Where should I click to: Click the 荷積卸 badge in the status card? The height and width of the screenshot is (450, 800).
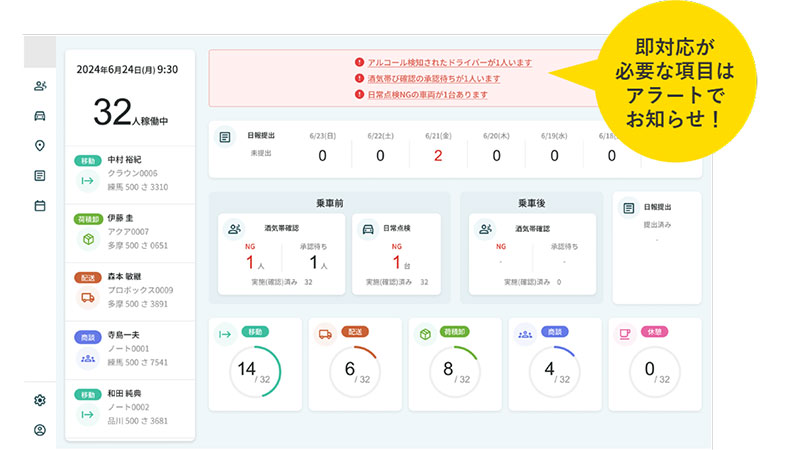(454, 332)
